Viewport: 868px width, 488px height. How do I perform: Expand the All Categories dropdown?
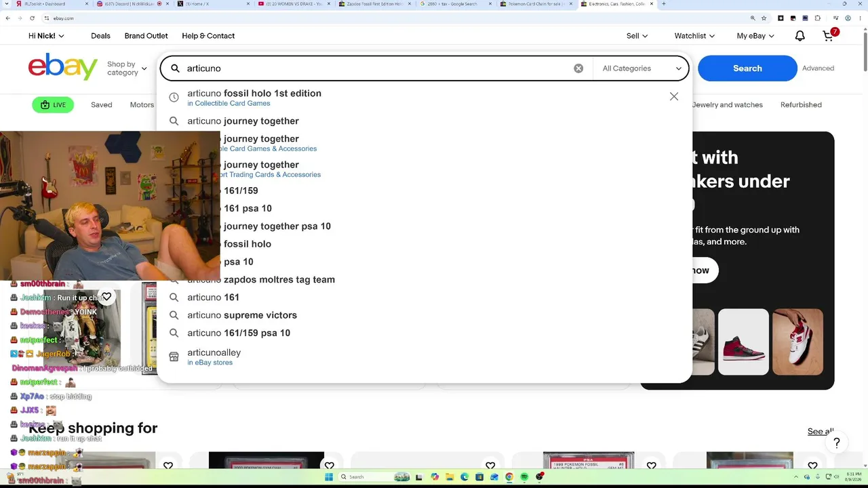tap(642, 68)
